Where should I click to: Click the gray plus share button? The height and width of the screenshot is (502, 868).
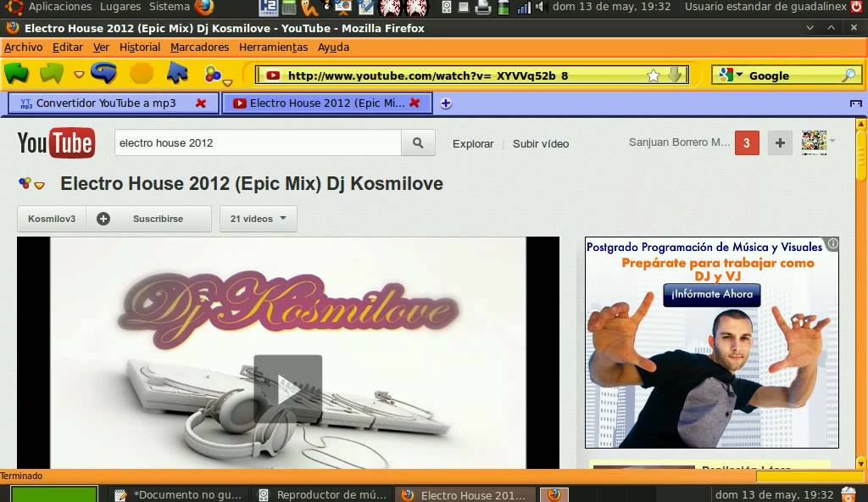780,143
